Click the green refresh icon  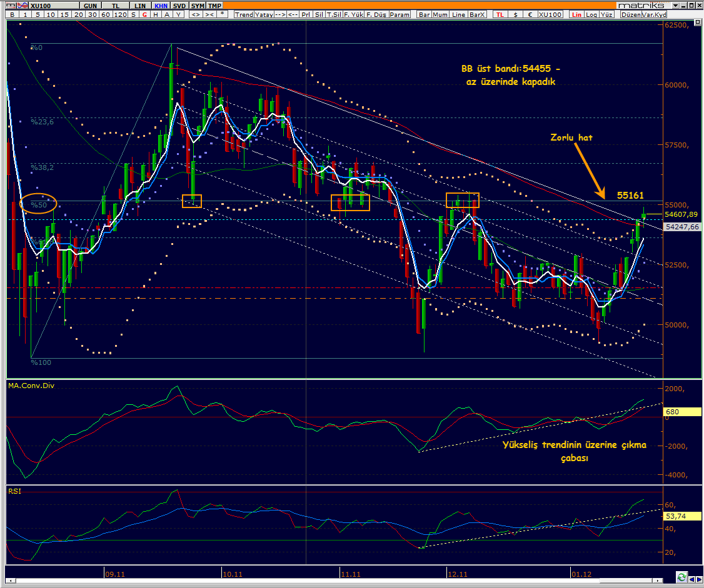[x=681, y=577]
